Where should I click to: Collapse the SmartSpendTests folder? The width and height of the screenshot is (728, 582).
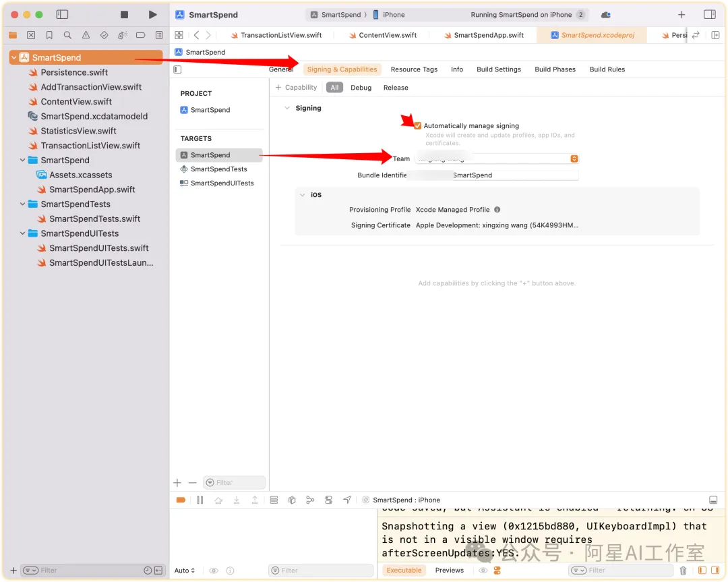22,204
